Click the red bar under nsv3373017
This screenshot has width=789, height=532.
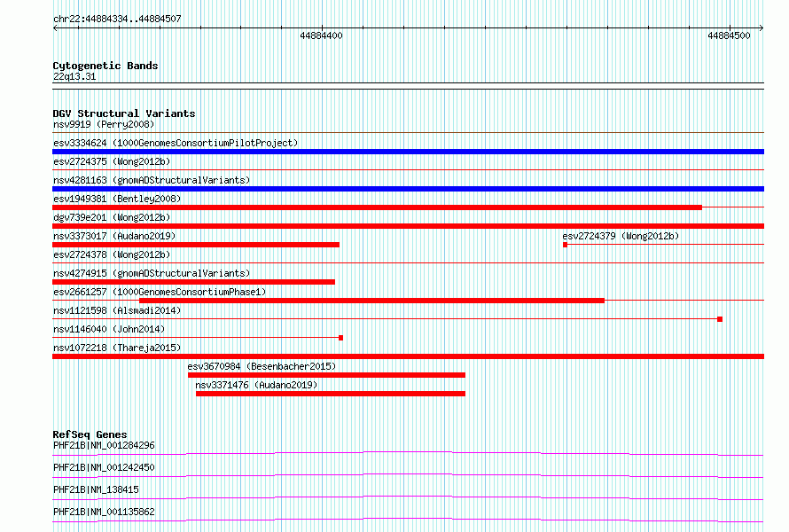[196, 245]
